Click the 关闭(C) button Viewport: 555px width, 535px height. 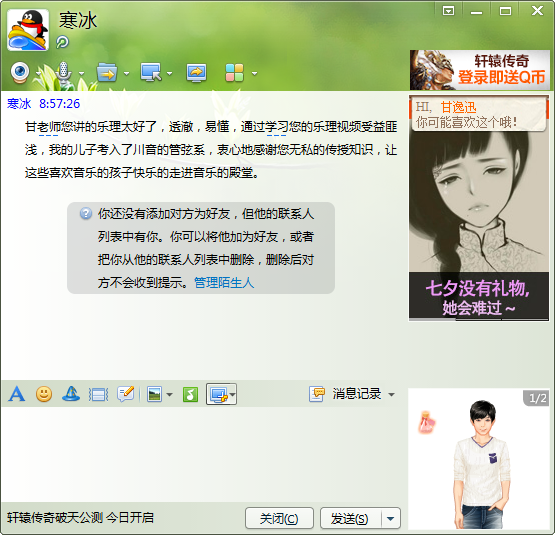279,519
